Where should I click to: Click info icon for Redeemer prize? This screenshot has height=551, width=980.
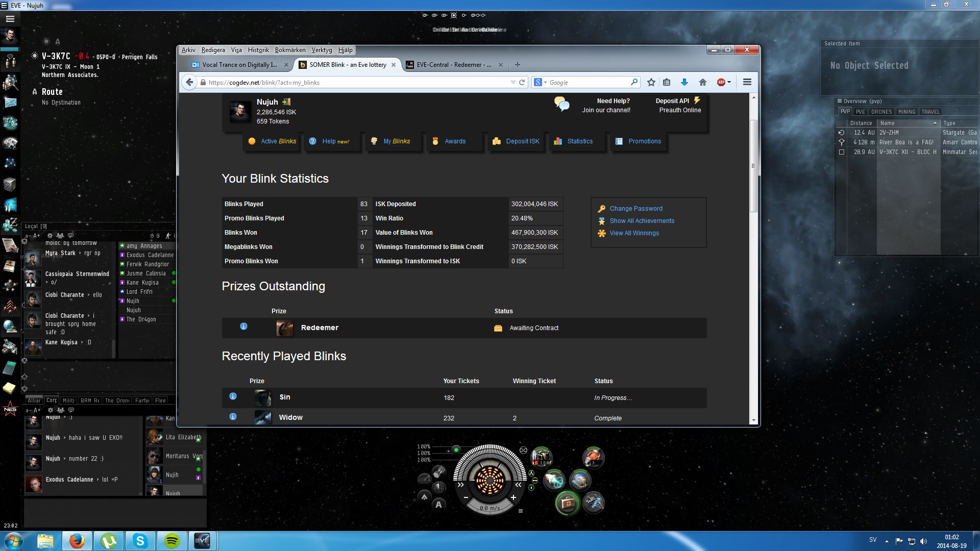coord(243,327)
